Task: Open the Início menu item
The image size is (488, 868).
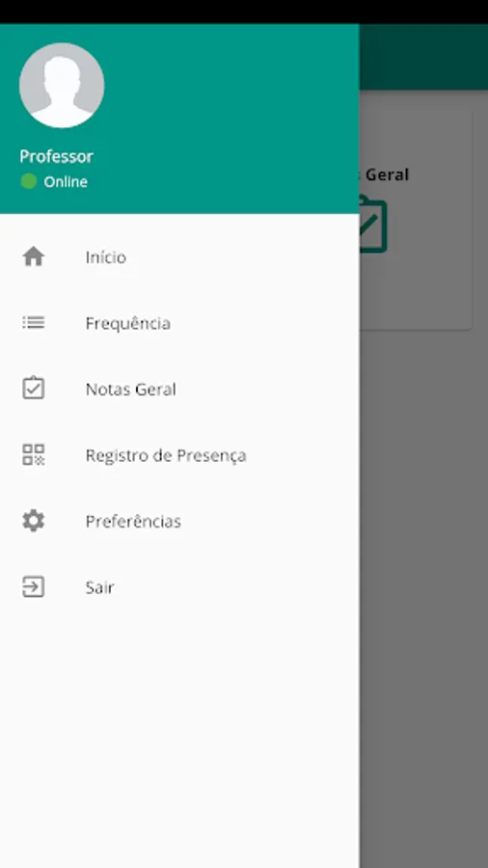Action: click(x=179, y=257)
